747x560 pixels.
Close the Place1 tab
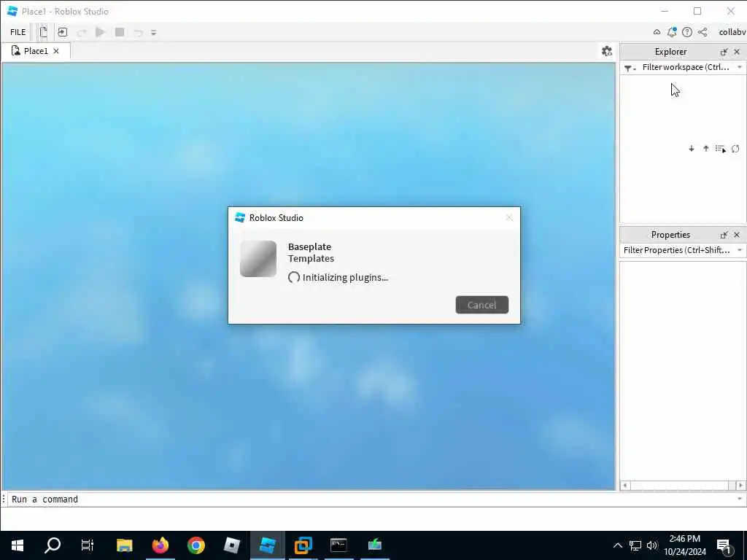point(56,51)
